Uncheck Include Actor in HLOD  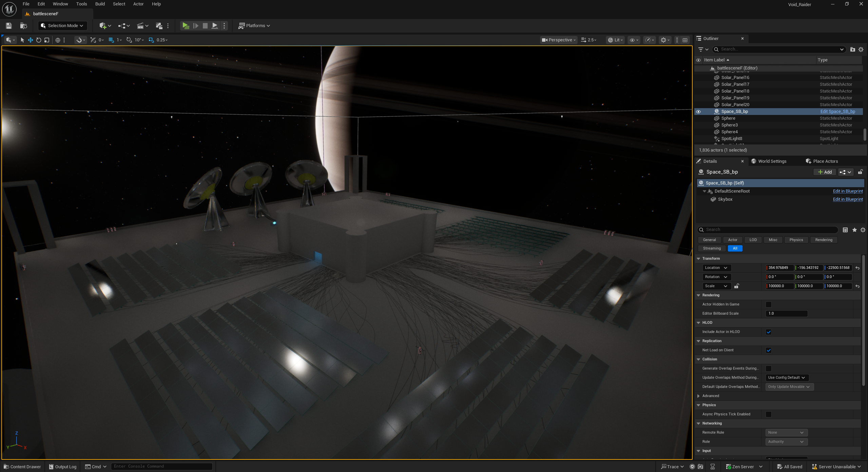pos(768,332)
